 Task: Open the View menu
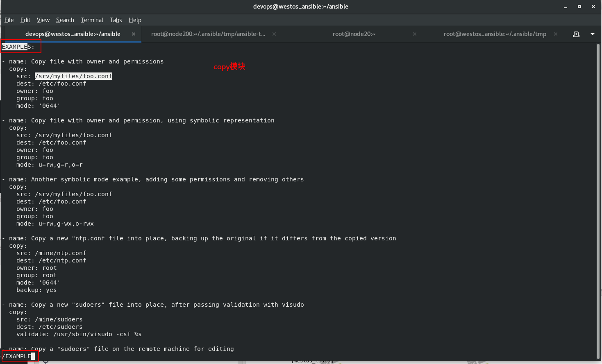click(x=43, y=20)
